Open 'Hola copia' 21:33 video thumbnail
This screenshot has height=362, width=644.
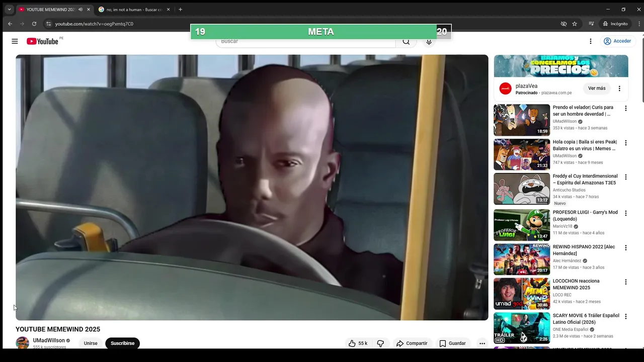tap(522, 154)
